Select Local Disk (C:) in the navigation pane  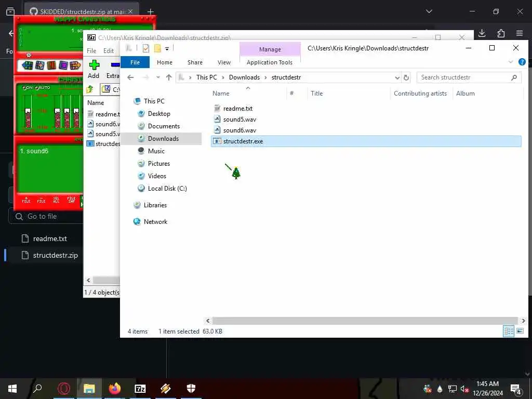coord(167,188)
